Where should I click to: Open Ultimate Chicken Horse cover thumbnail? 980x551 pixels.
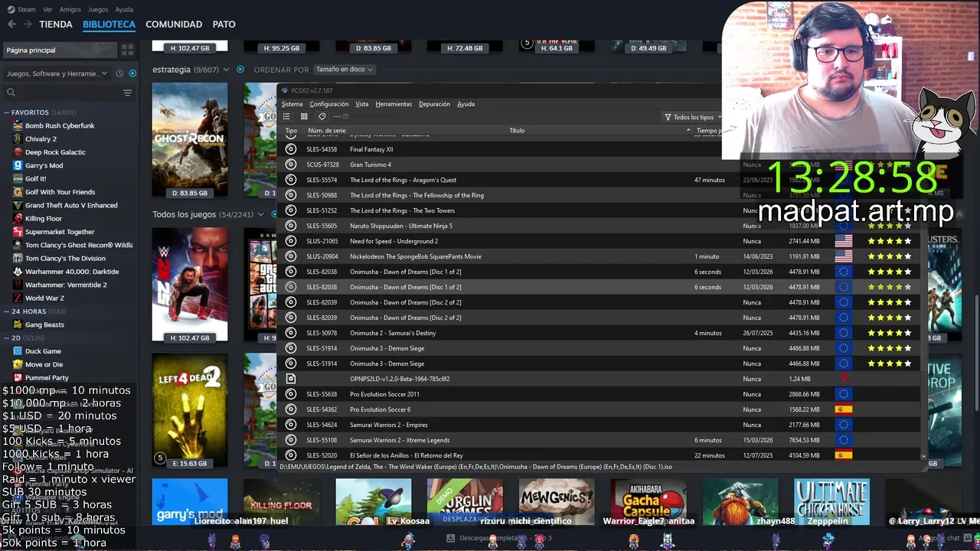pos(831,502)
